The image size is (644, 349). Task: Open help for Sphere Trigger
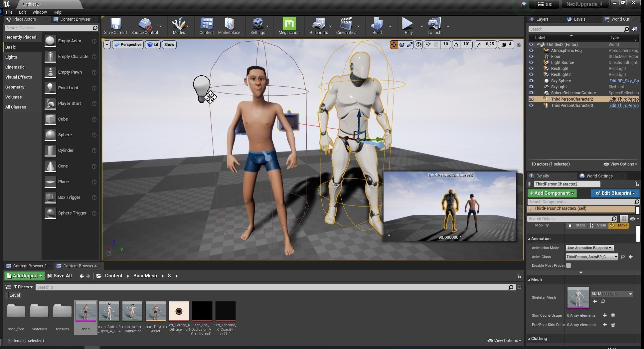[x=94, y=213]
